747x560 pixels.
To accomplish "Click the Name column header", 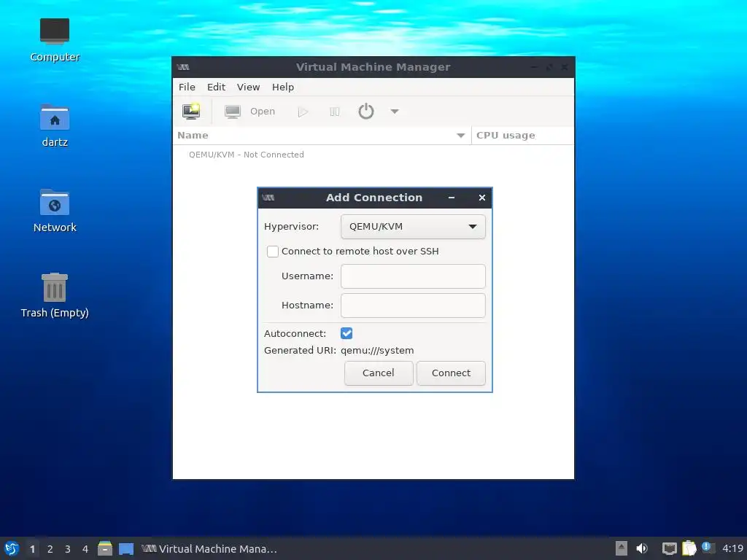I will coord(322,135).
